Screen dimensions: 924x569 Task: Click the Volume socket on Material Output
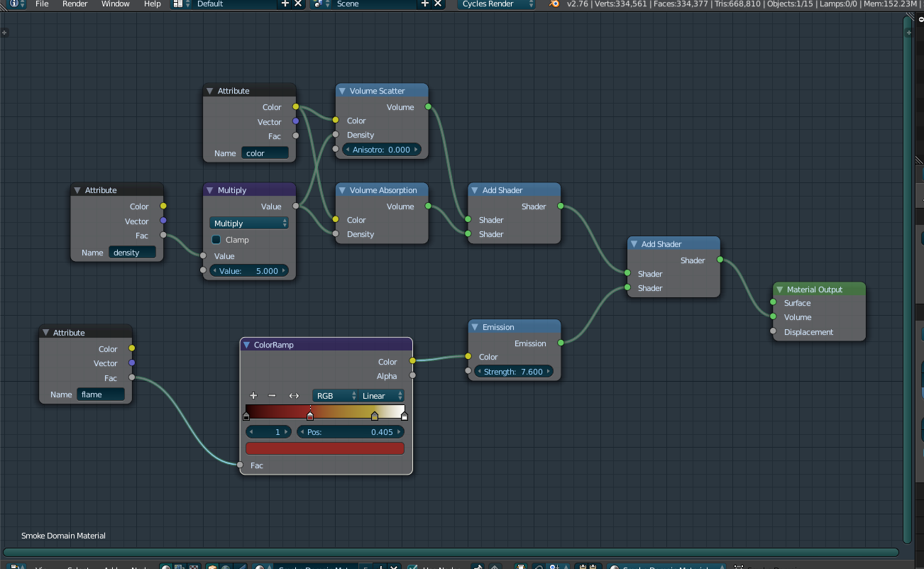(773, 316)
